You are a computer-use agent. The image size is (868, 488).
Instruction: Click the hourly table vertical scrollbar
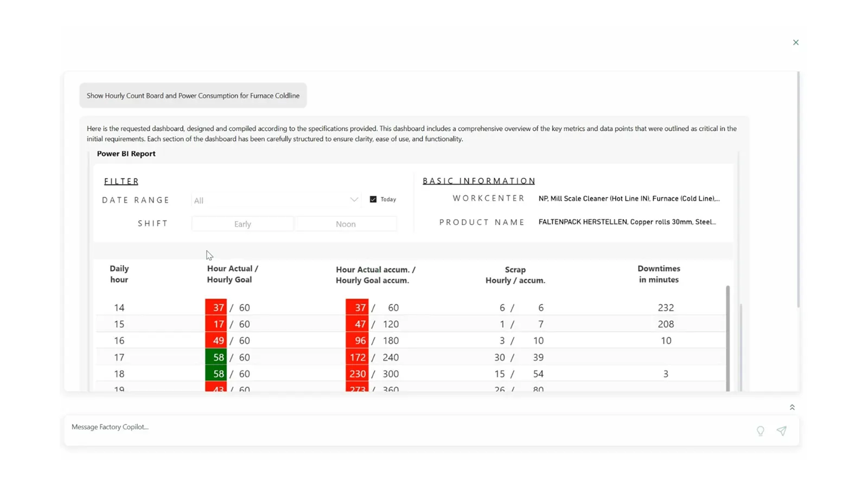(727, 337)
